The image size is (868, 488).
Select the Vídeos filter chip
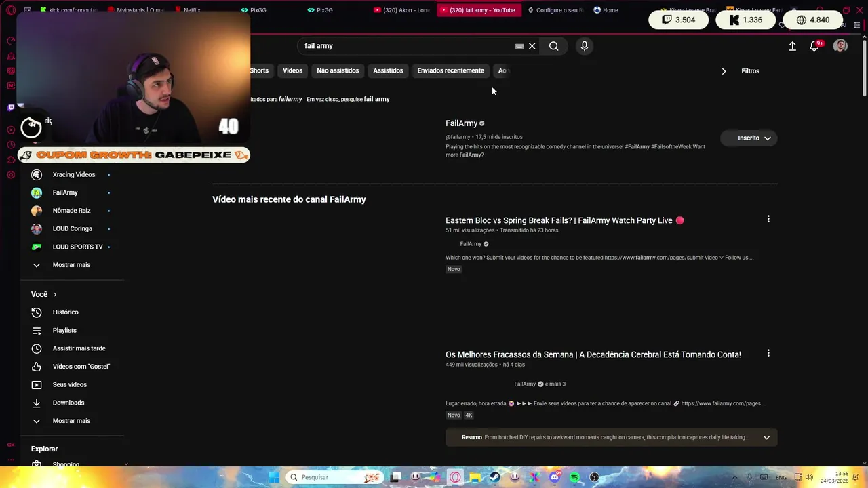tap(293, 70)
